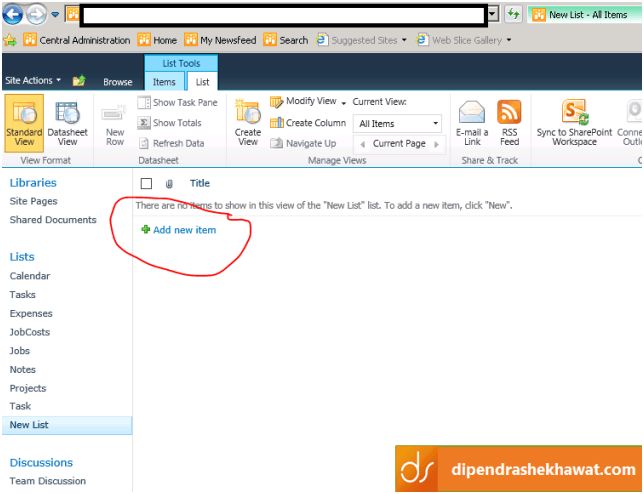Click the refresh page icon
644x494 pixels.
(x=513, y=14)
